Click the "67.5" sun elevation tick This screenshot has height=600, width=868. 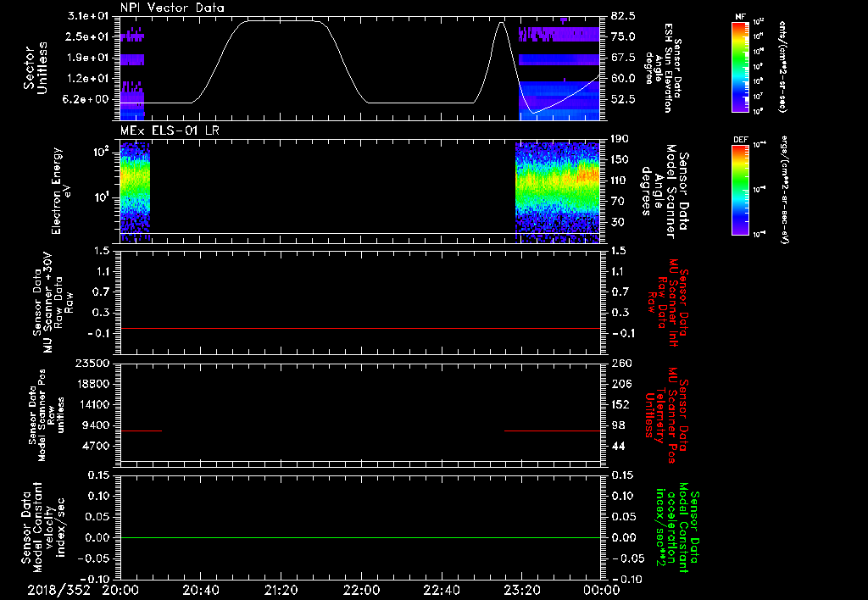click(x=623, y=58)
